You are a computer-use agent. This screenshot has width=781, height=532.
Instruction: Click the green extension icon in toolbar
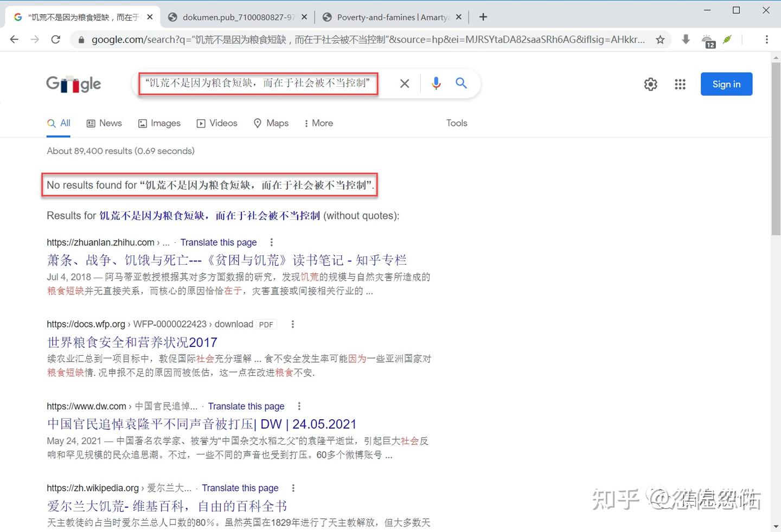727,39
